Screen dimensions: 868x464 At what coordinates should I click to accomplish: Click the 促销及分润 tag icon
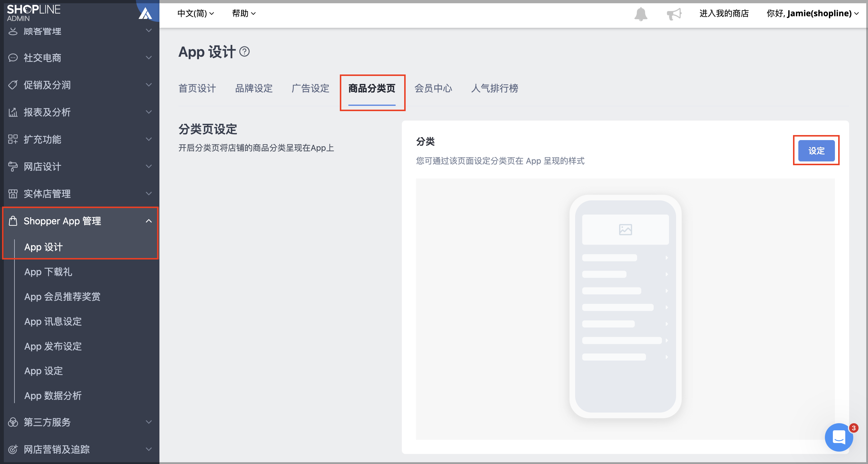(13, 85)
